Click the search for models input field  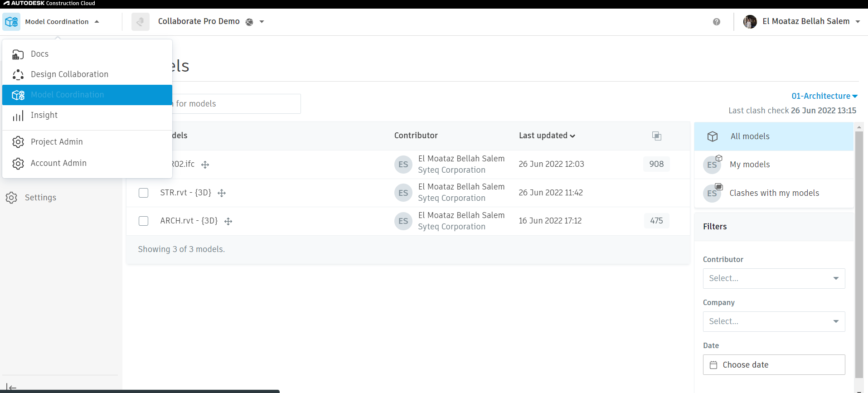click(x=236, y=104)
